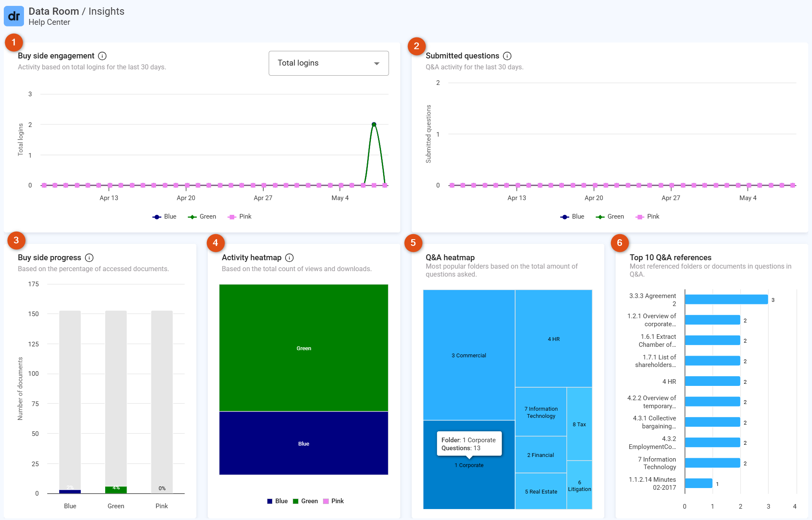Click the dr Data Room logo icon
This screenshot has height=520, width=812.
14,16
